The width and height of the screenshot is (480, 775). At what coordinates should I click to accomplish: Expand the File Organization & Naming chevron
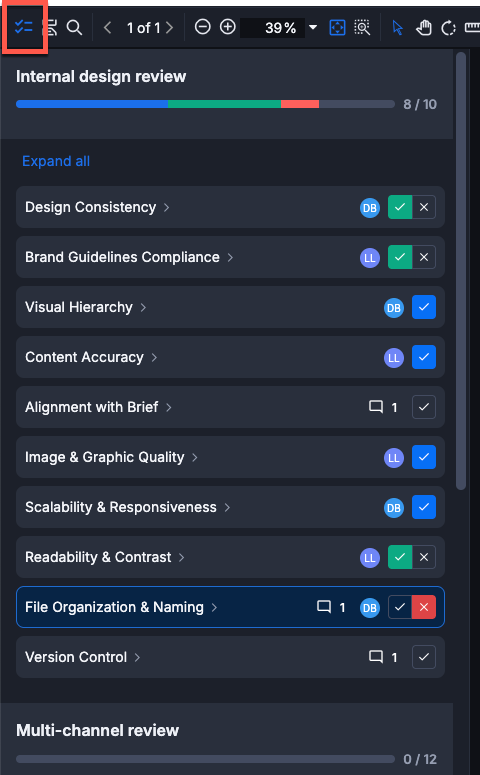point(215,607)
